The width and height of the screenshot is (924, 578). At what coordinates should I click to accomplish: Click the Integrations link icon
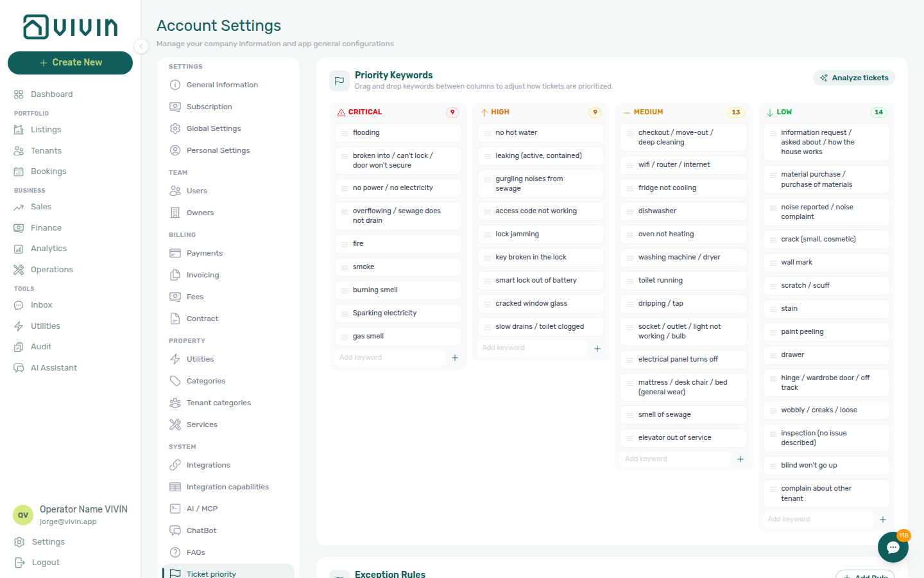pos(175,465)
